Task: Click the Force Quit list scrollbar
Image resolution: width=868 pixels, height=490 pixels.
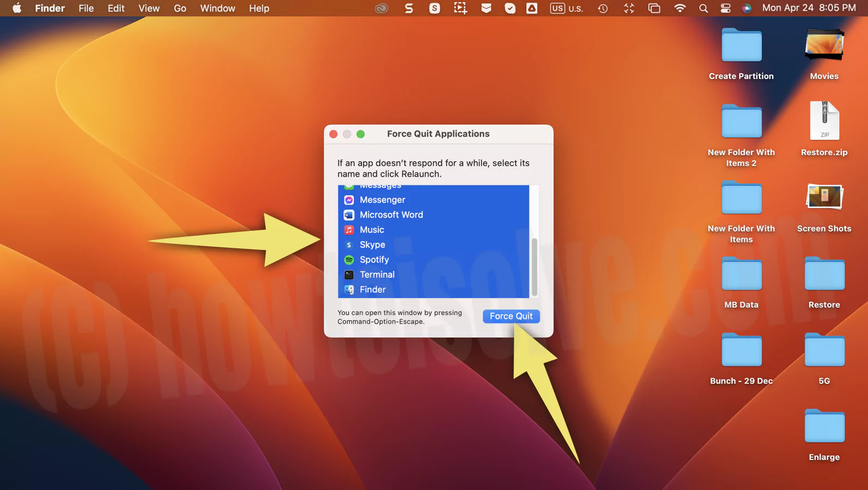Action: point(534,267)
